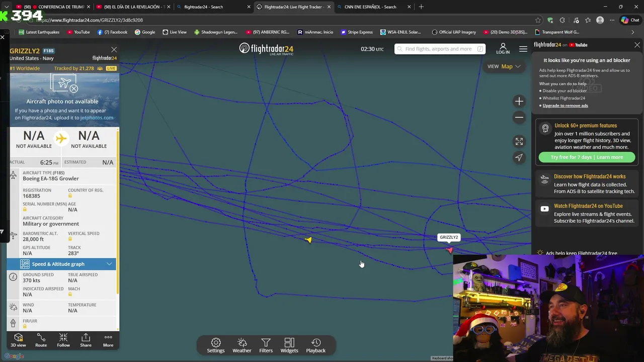
Task: Select the yellow aircraft on the map
Action: point(308,240)
